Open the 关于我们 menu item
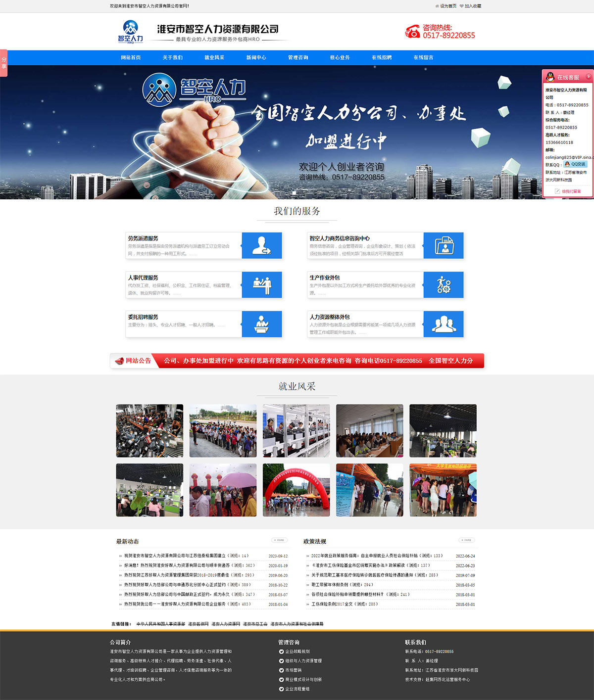The height and width of the screenshot is (700, 594). pos(173,58)
